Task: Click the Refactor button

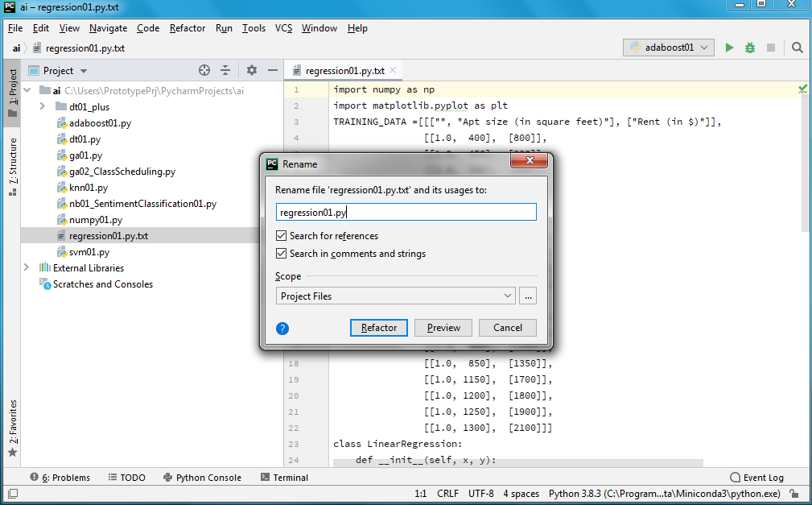Action: coord(378,327)
